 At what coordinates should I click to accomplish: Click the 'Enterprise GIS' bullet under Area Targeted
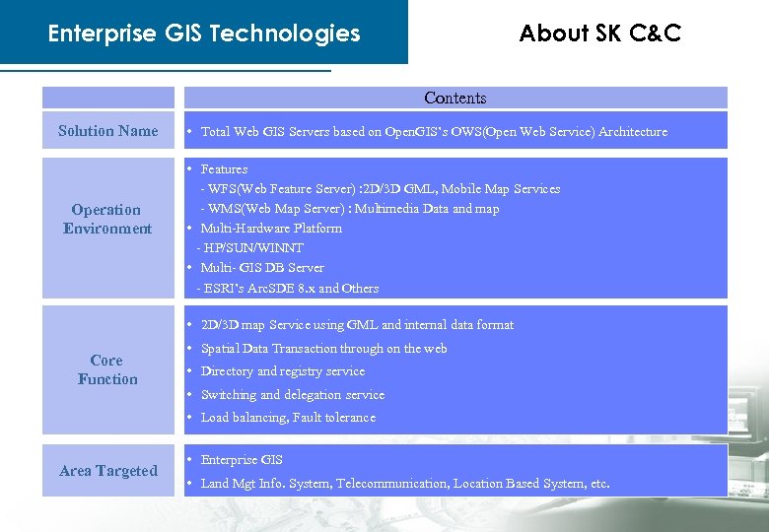click(x=242, y=459)
